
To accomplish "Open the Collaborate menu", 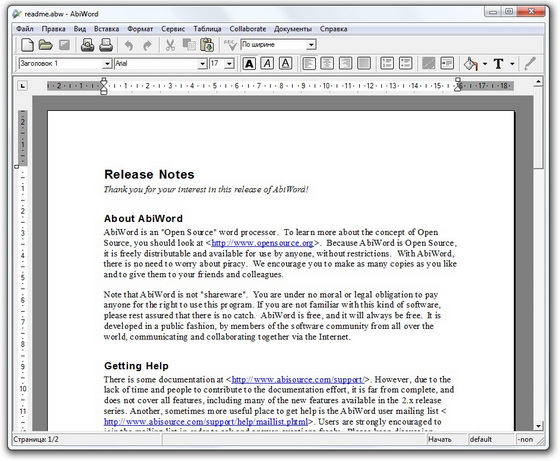I will 248,29.
